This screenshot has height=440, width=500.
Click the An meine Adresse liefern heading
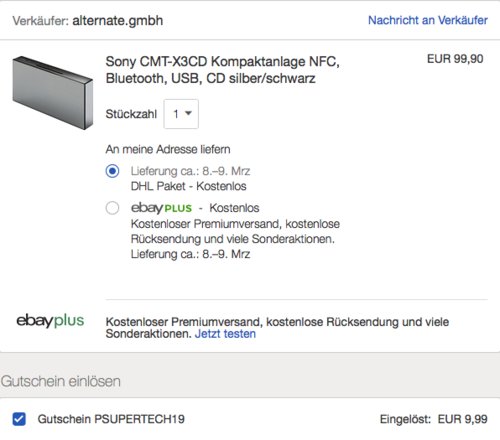click(x=168, y=149)
